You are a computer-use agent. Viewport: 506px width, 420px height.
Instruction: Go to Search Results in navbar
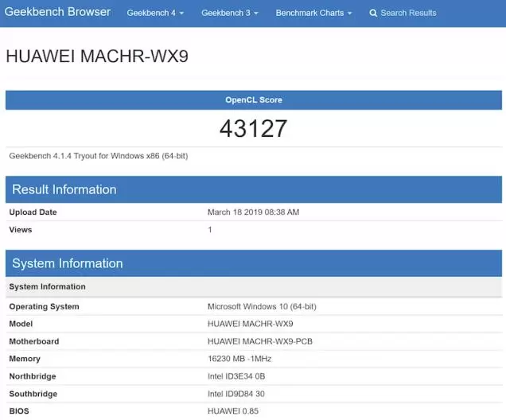point(408,14)
